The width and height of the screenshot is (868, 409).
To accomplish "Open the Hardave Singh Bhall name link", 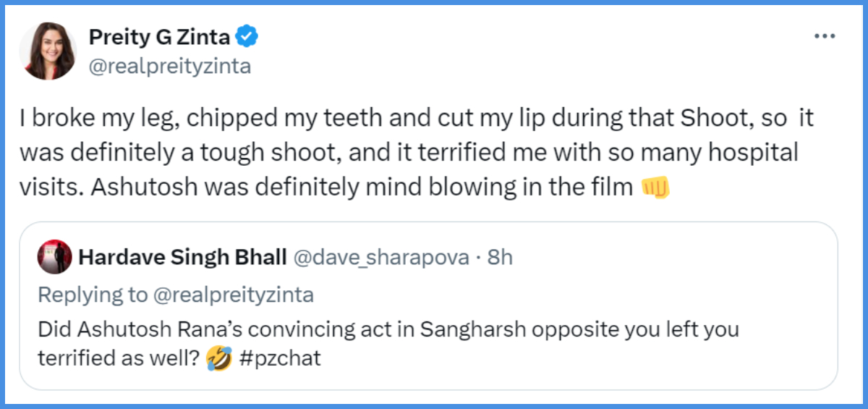I will point(182,258).
